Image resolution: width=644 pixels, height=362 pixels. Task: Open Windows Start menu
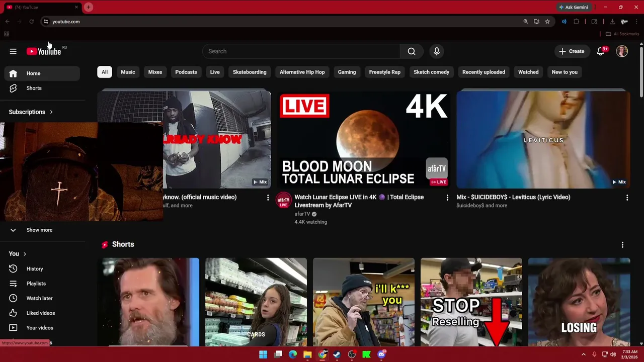click(263, 354)
